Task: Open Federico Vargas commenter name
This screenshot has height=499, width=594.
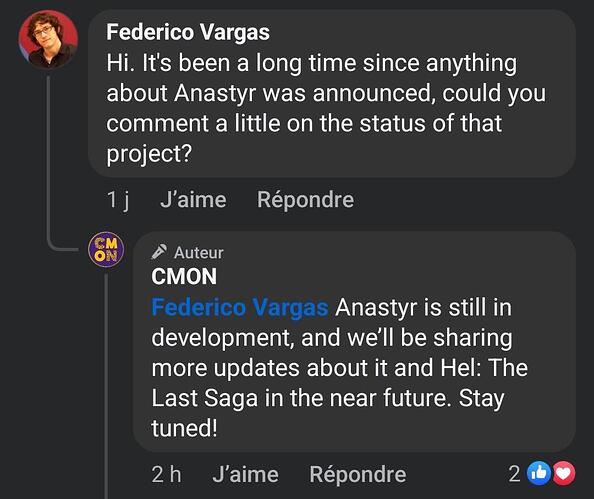Action: coord(188,32)
